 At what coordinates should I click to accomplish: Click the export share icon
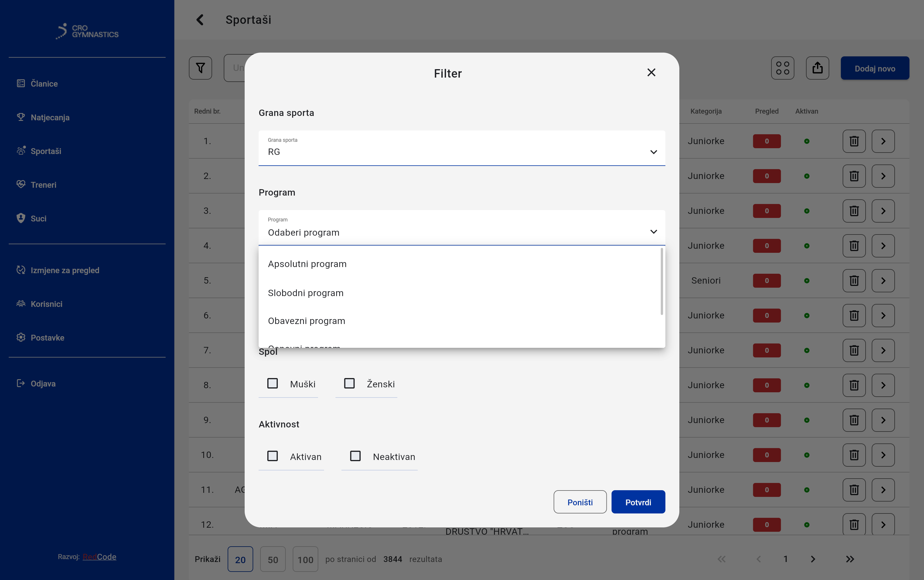817,68
